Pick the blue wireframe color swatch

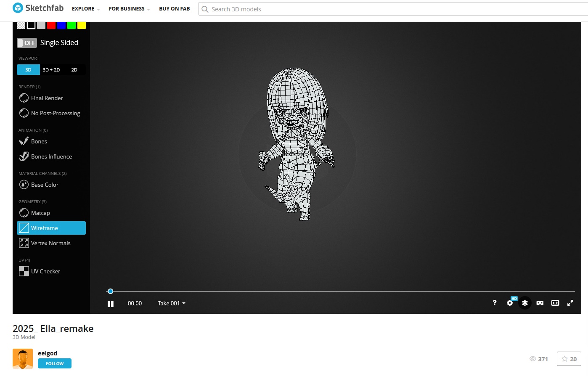point(61,25)
